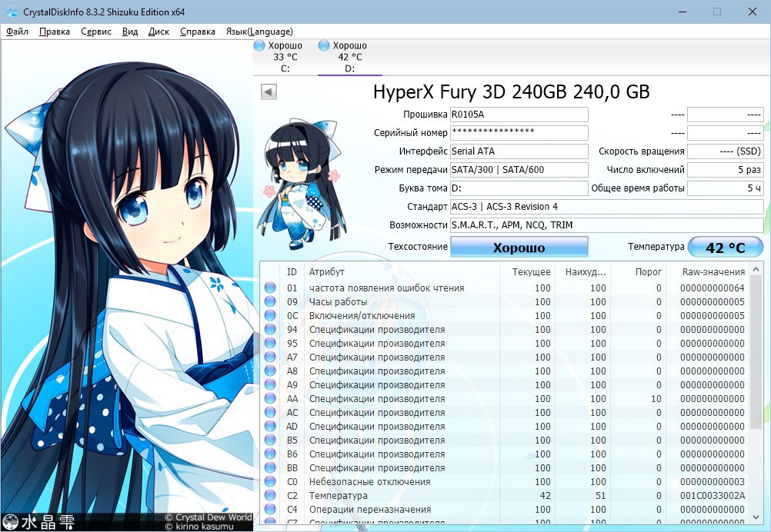Click status orb of attribute AD
This screenshot has height=532, width=771.
click(x=270, y=427)
